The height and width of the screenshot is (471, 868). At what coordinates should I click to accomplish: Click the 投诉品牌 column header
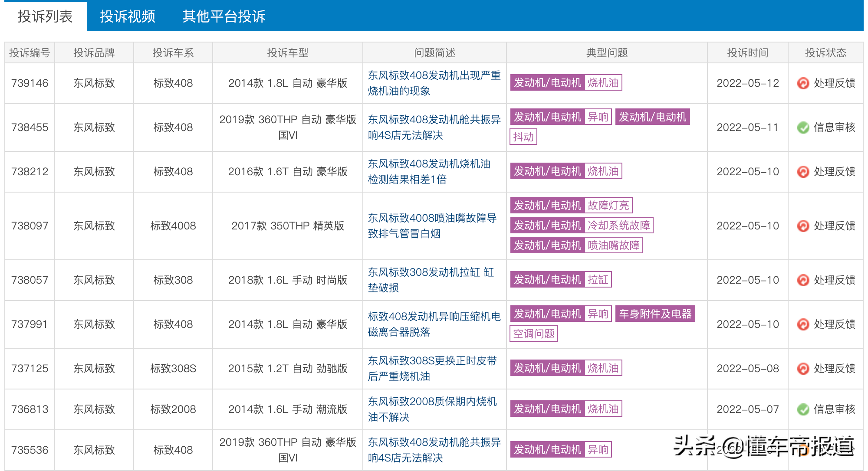94,53
